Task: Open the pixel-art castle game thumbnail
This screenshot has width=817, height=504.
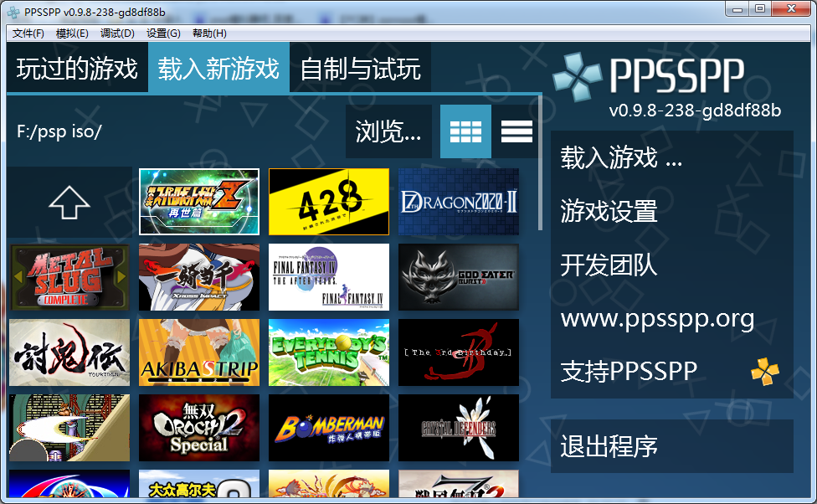Action: pyautogui.click(x=69, y=428)
